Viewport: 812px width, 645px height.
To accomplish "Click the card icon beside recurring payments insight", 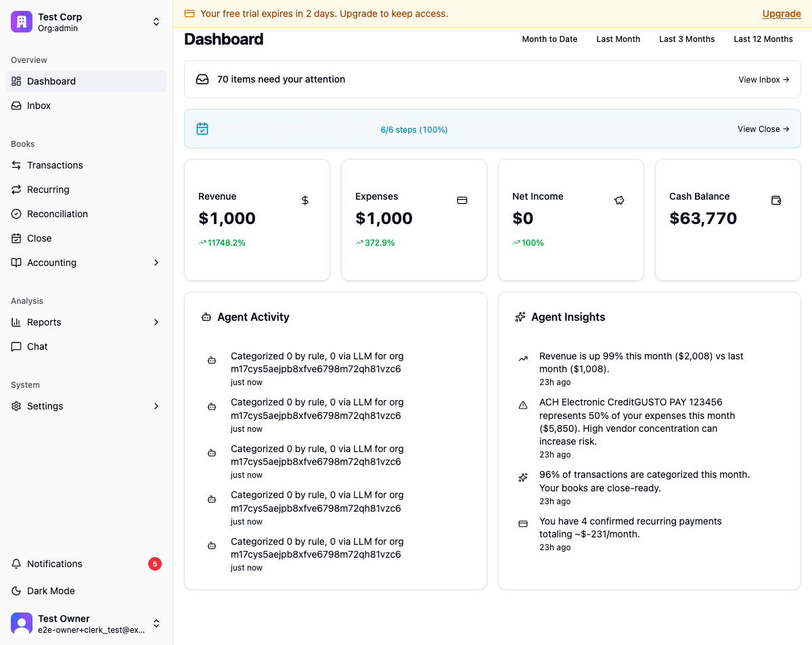I will (x=523, y=524).
